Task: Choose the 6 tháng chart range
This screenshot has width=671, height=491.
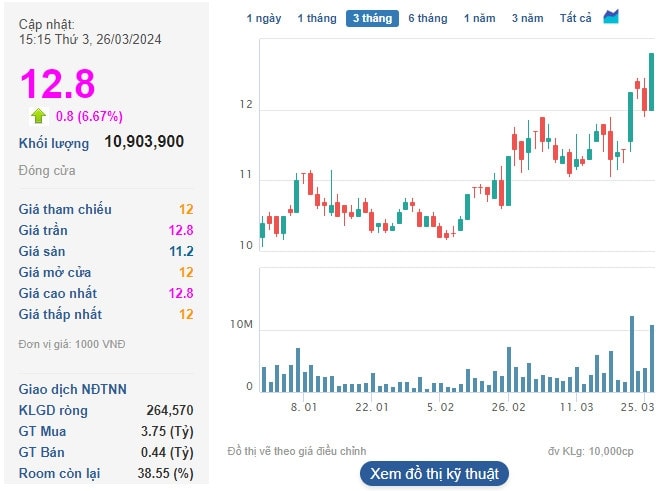Action: point(428,18)
